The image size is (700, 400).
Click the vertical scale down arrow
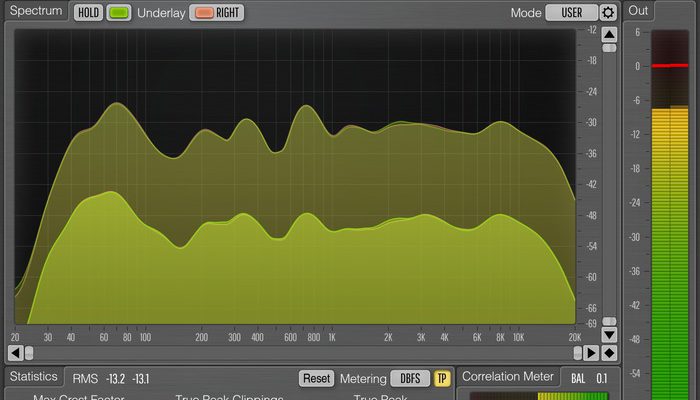tap(609, 335)
